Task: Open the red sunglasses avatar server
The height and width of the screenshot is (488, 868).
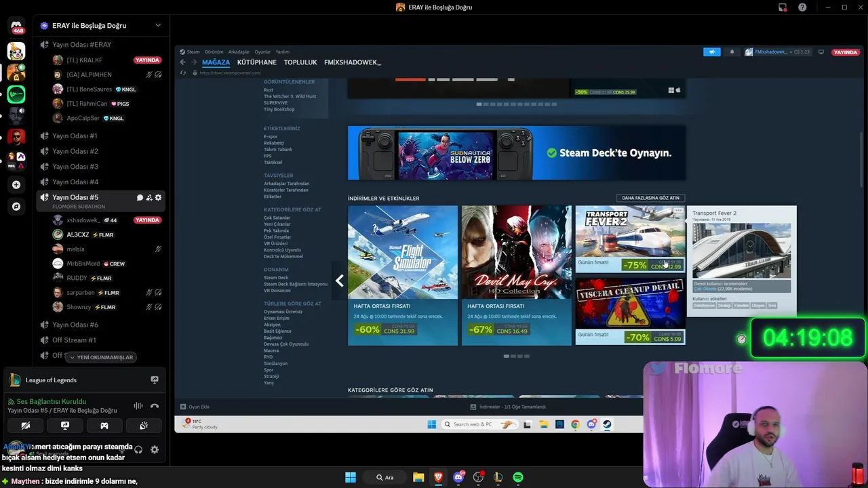Action: pos(16,138)
